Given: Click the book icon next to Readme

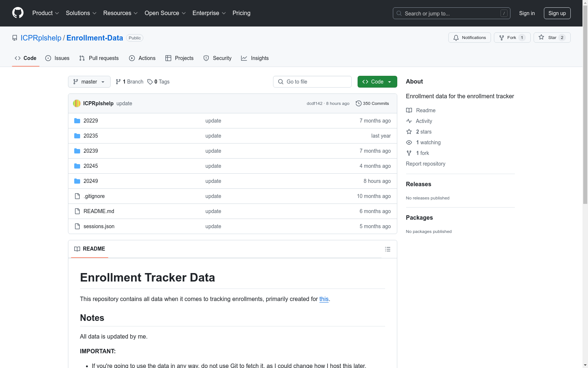Looking at the screenshot, I should coord(409,110).
